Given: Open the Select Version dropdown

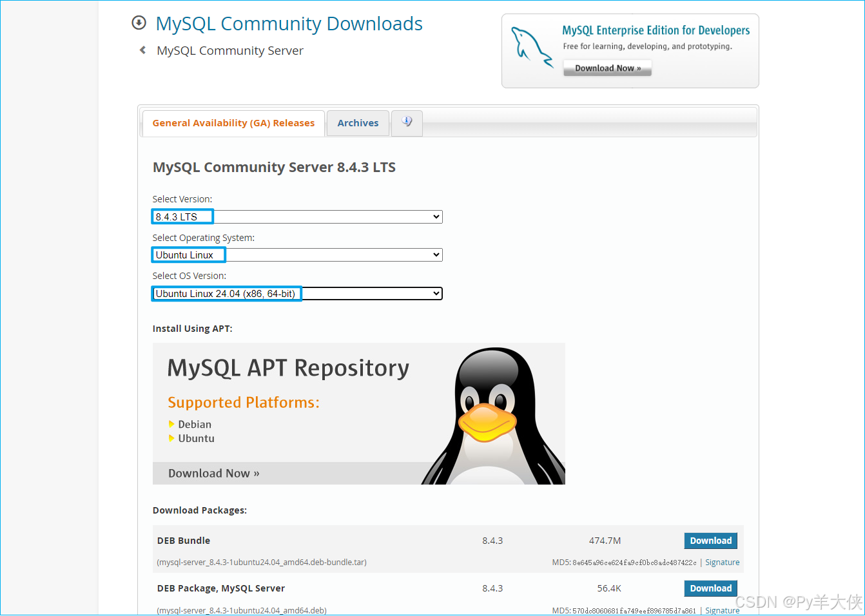Looking at the screenshot, I should 297,217.
